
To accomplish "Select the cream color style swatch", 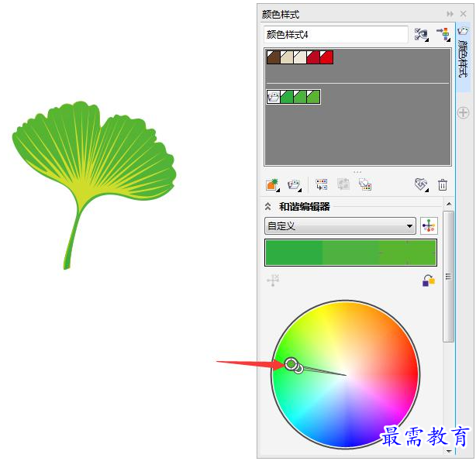I will pos(300,57).
